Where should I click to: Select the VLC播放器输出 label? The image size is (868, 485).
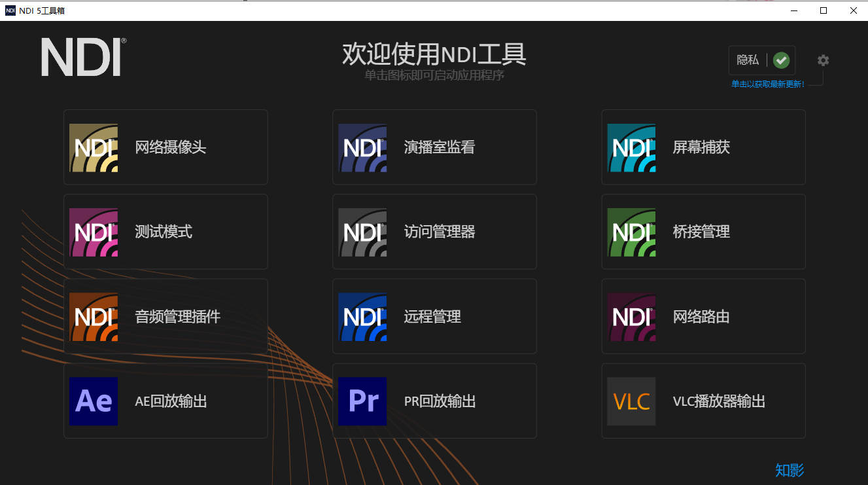tap(719, 401)
